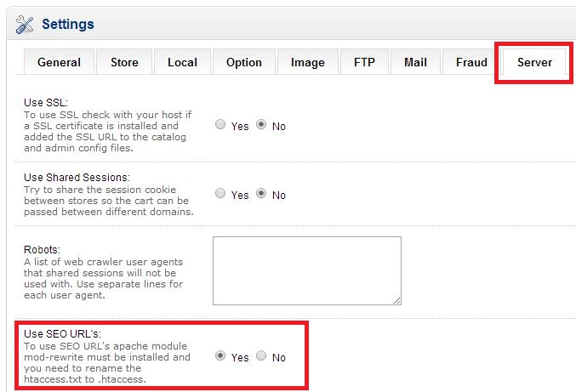Open the General tab
This screenshot has width=576, height=392.
tap(60, 62)
